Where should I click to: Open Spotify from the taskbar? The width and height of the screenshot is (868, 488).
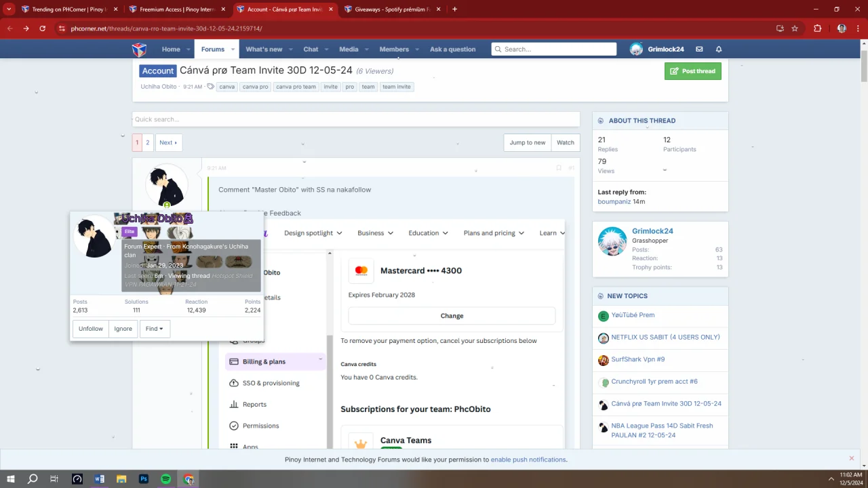pyautogui.click(x=166, y=479)
